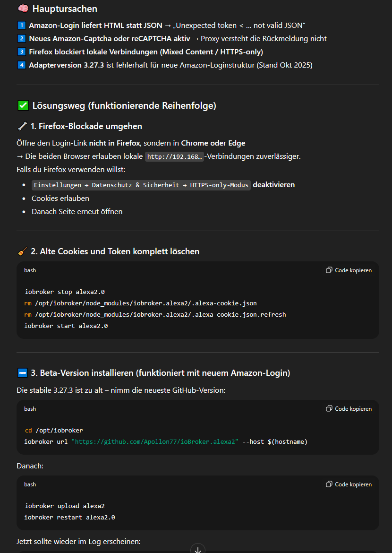Click the "Cookies erlauben" bullet point
The width and height of the screenshot is (392, 553).
click(60, 199)
